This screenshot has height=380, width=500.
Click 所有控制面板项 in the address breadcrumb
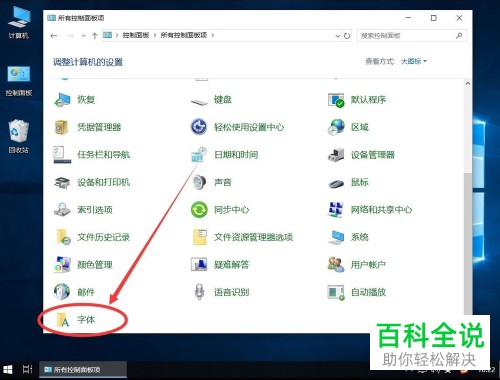pyautogui.click(x=184, y=35)
